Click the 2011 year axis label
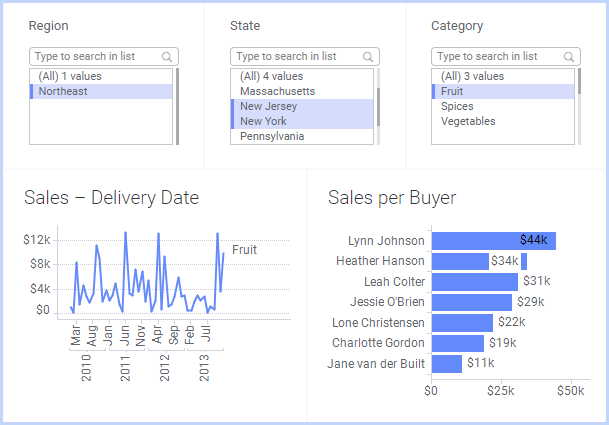The width and height of the screenshot is (609, 425). click(x=125, y=368)
